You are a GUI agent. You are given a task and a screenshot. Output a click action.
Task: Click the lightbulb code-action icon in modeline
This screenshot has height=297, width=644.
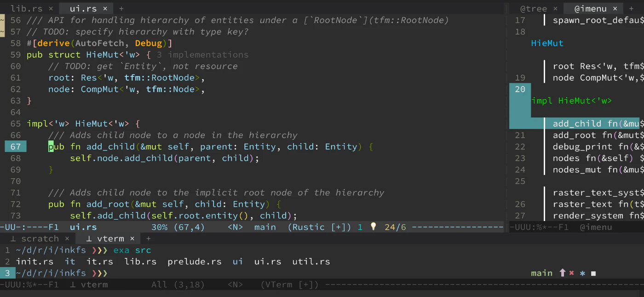[x=374, y=227]
